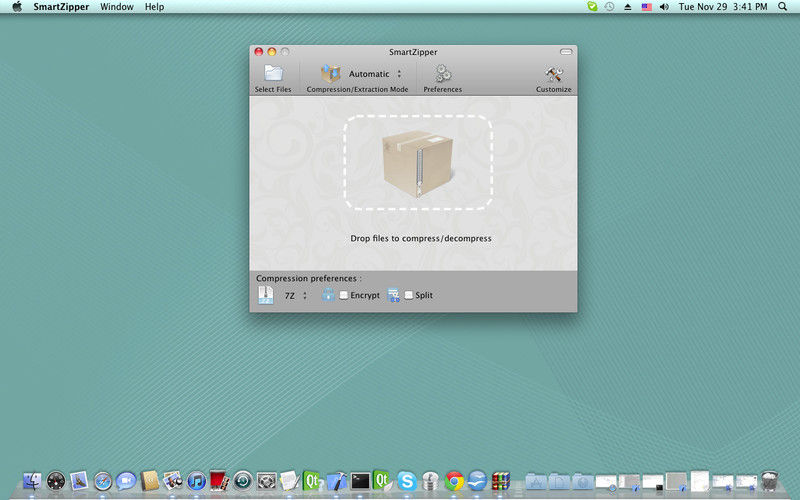Open the OpenOffice seagull icon in the dock
This screenshot has width=800, height=500.
(478, 481)
